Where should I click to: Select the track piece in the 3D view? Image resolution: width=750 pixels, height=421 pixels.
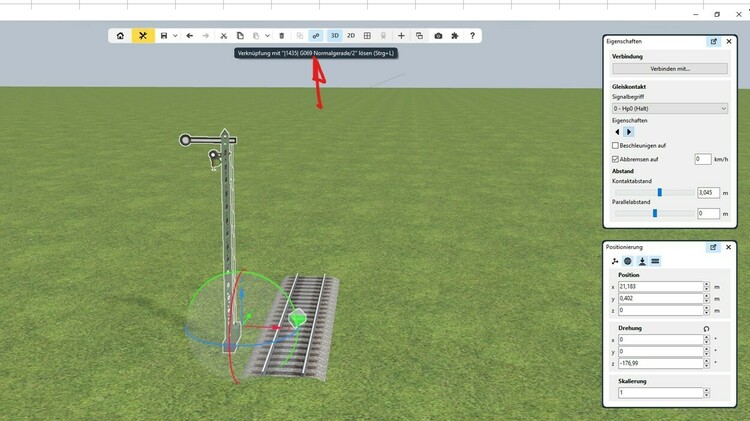pyautogui.click(x=293, y=330)
